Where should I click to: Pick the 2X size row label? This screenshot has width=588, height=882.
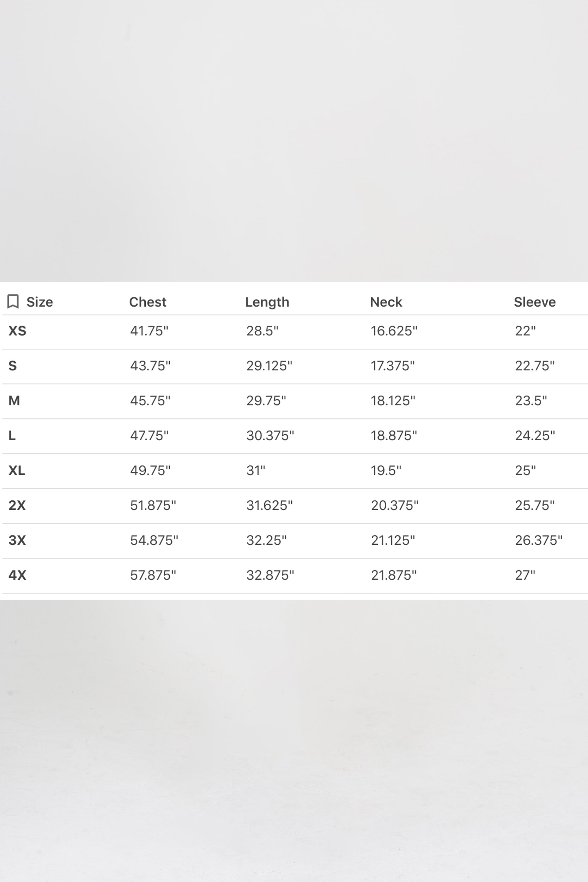17,505
